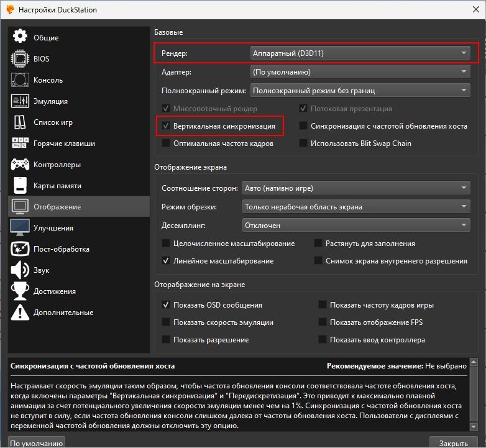Select the Контроллеры gamepad icon
This screenshot has height=448, width=486.
pyautogui.click(x=20, y=164)
